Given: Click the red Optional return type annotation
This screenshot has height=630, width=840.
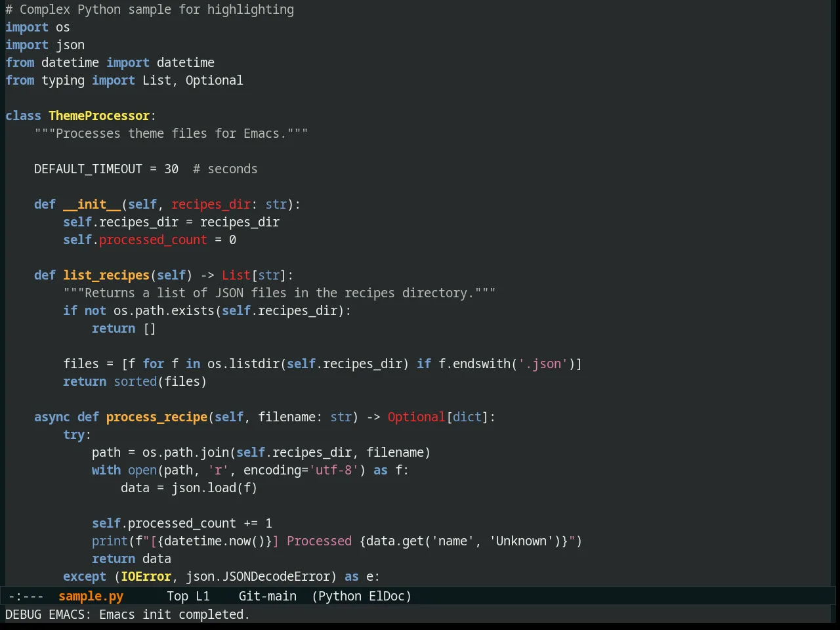Looking at the screenshot, I should tap(416, 417).
